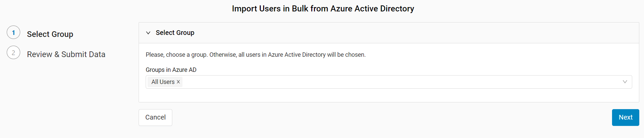This screenshot has width=644, height=138.
Task: Click the step 1 circle icon
Action: [x=13, y=33]
